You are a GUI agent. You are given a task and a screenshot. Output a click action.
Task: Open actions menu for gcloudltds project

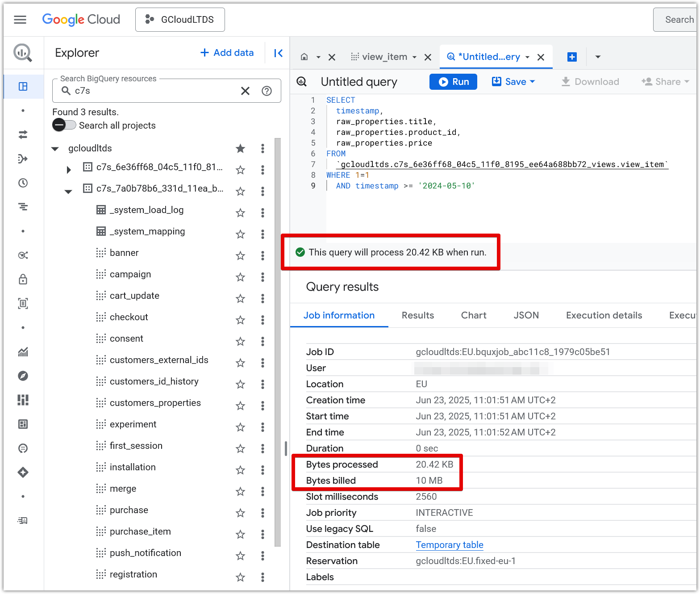coord(262,148)
